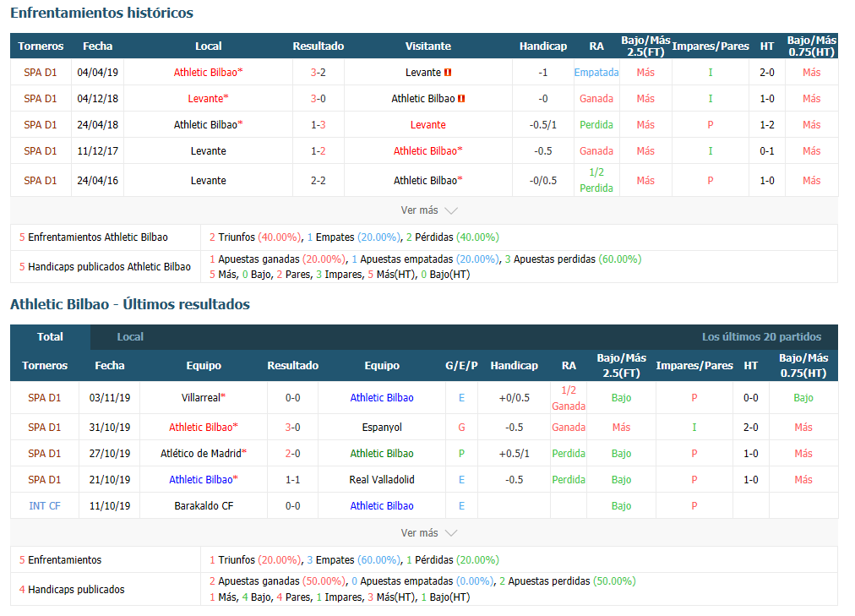
Task: Open visiting team Levante in the 24/04/18 match
Action: (x=428, y=125)
